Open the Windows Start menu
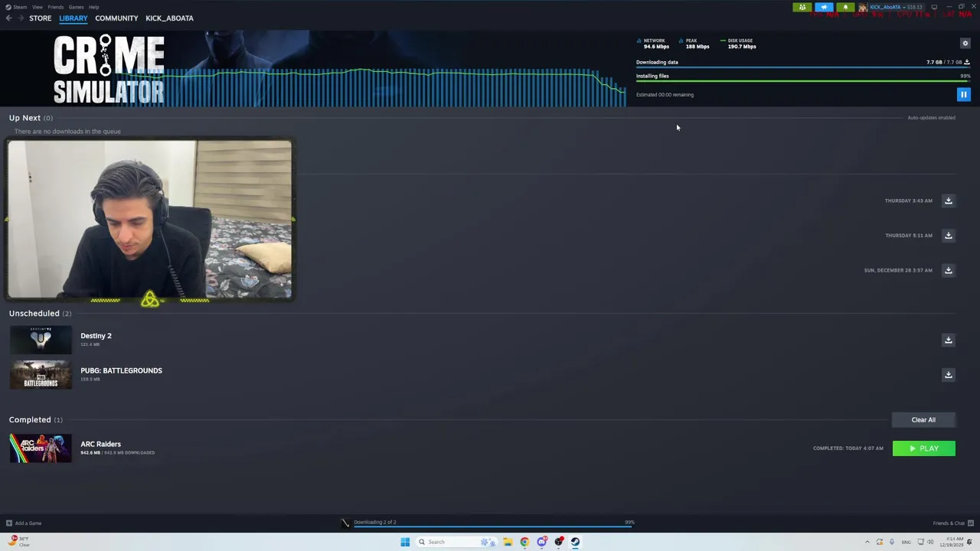The height and width of the screenshot is (551, 980). tap(405, 542)
